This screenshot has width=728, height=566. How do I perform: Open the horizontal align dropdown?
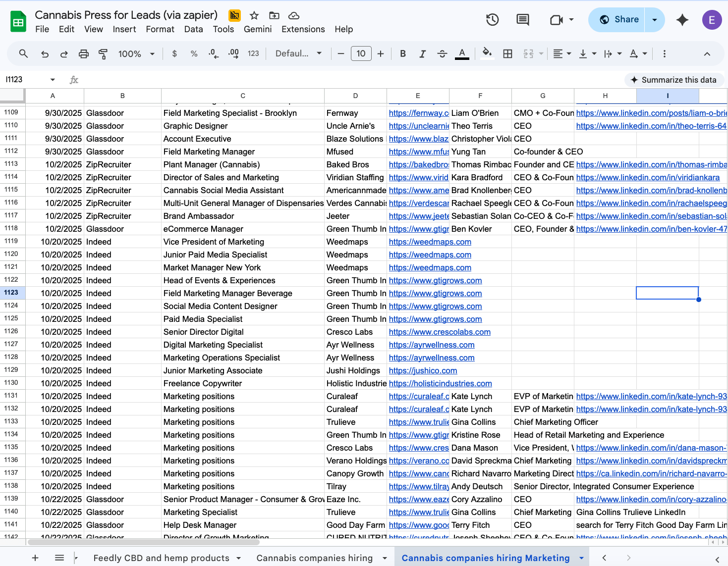point(562,53)
